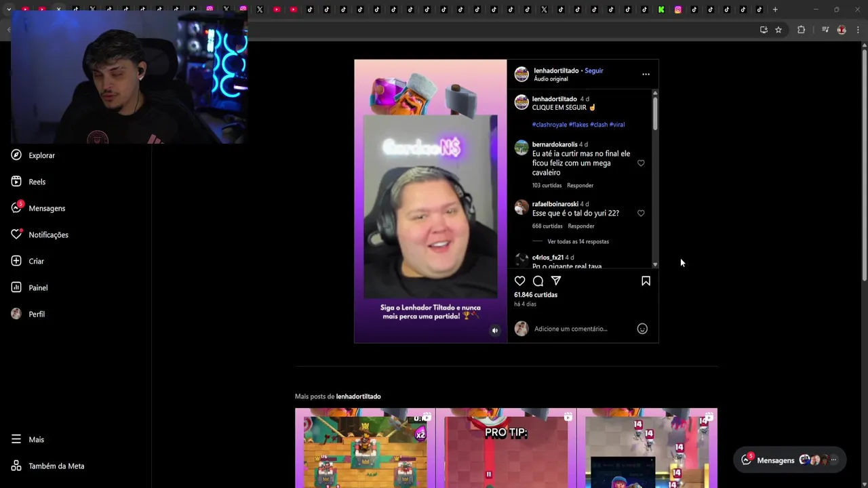Click browser back arrow button

point(9,30)
